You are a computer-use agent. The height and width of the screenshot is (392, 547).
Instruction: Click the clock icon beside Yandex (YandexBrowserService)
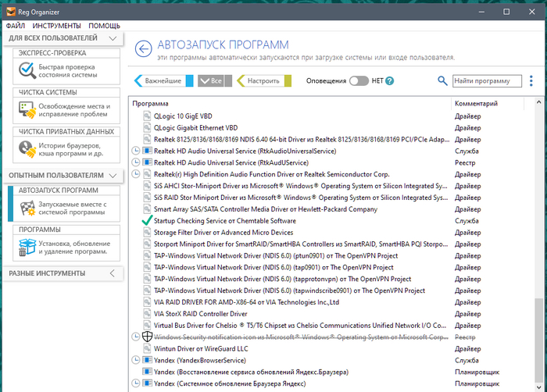[136, 360]
